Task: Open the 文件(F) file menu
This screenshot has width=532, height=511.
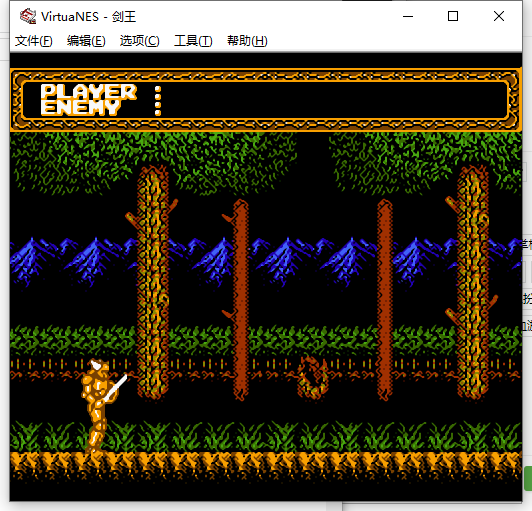Action: [34, 41]
